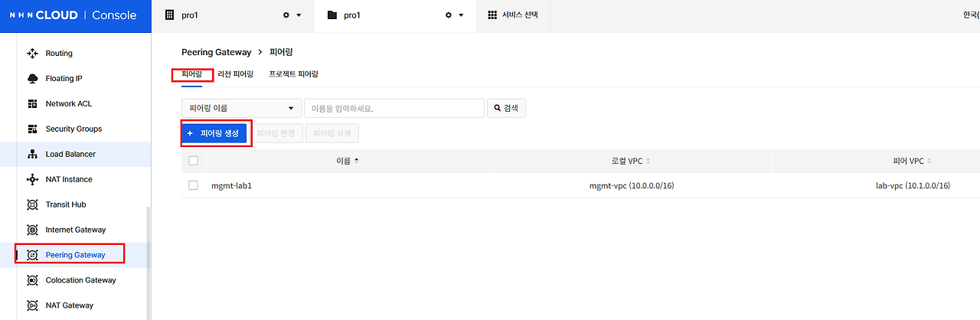Click the Security Groups icon

coord(32,129)
